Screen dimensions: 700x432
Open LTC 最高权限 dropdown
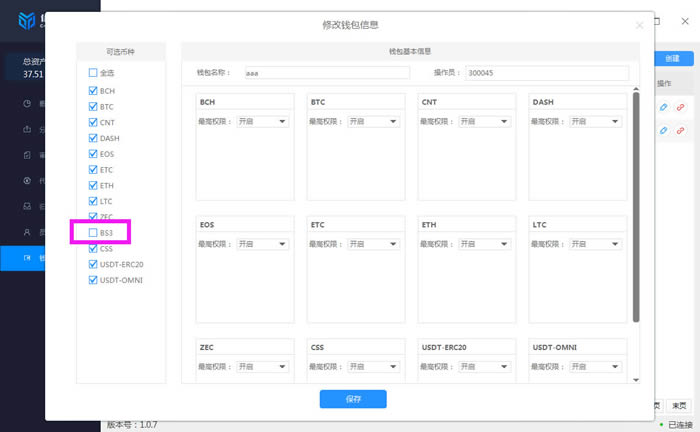(x=595, y=244)
